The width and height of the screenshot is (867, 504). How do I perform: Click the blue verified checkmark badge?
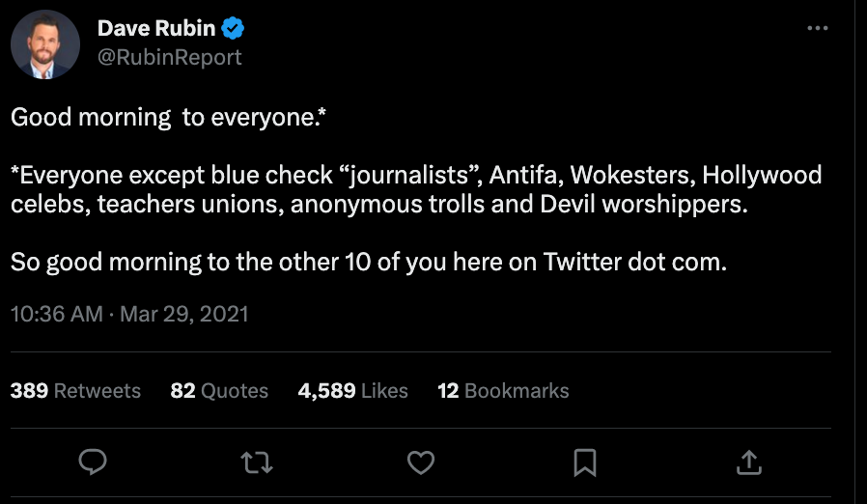point(234,29)
